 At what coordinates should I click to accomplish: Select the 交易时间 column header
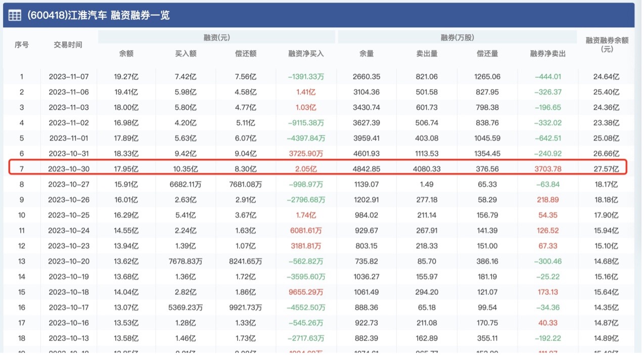click(x=68, y=45)
